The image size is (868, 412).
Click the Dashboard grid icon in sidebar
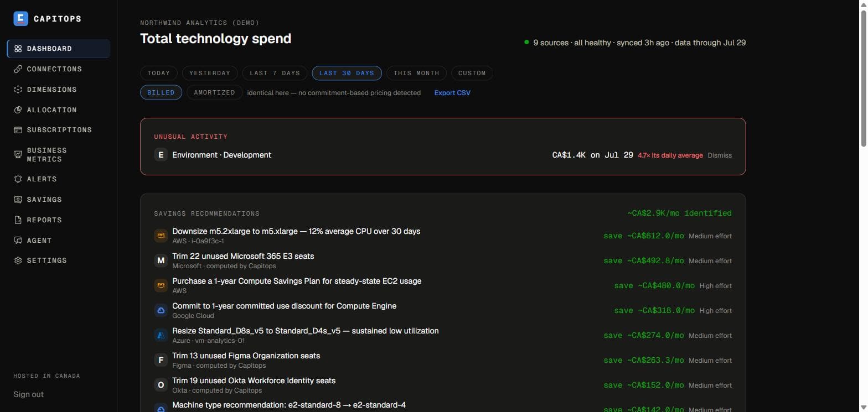coord(18,49)
